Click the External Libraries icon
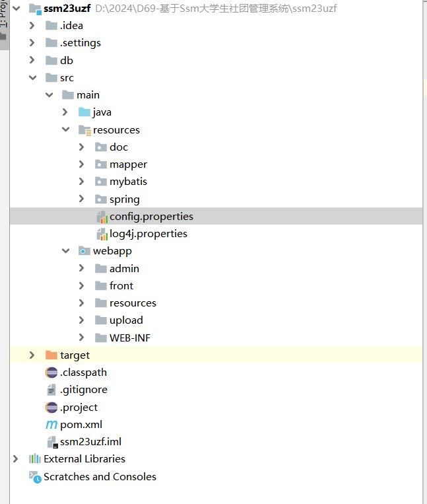Image resolution: width=427 pixels, height=504 pixels. pos(35,459)
